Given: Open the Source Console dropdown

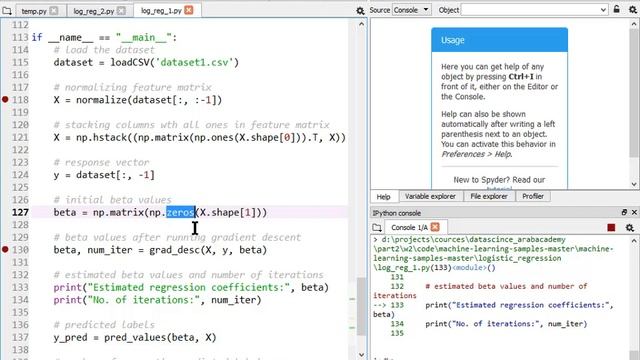Looking at the screenshot, I should coord(411,10).
